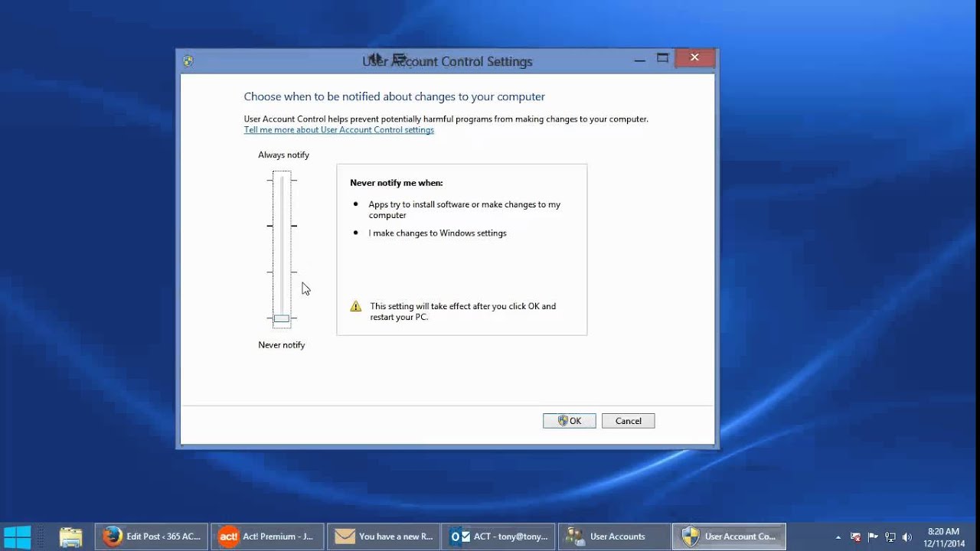Click the Cancel button
980x551 pixels.
click(x=628, y=421)
